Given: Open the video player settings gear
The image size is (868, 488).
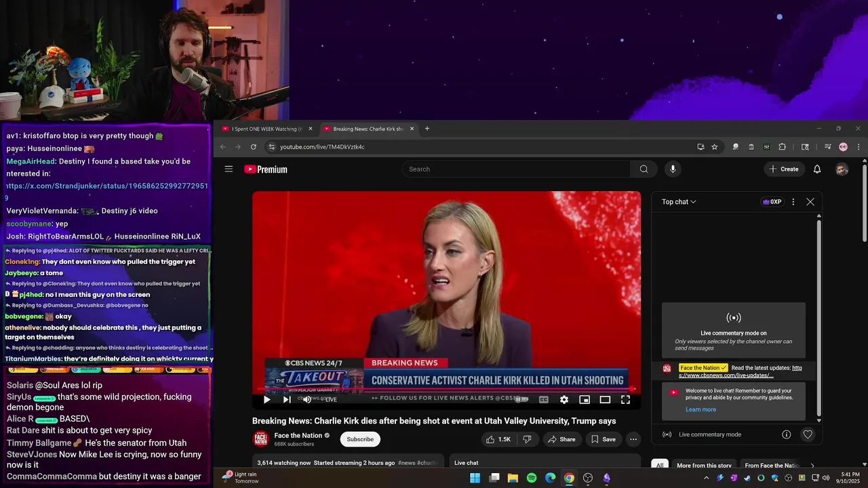Looking at the screenshot, I should [x=564, y=400].
